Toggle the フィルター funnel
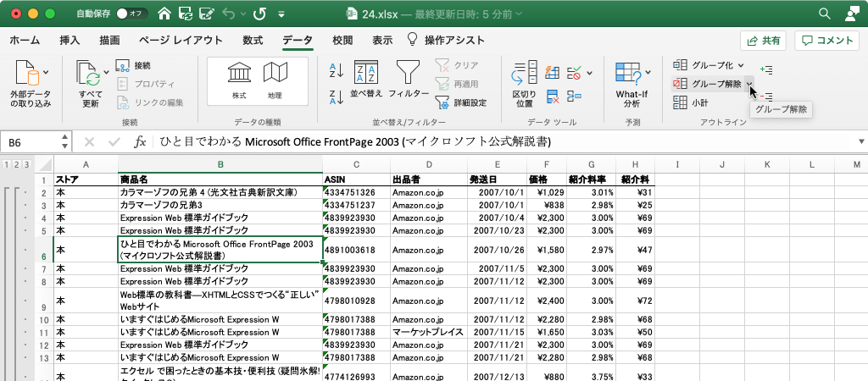Screen dimensions: 868x381 [408, 79]
